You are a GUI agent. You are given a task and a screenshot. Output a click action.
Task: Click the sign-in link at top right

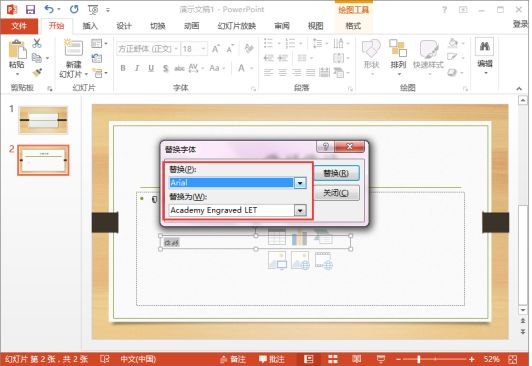[x=520, y=24]
